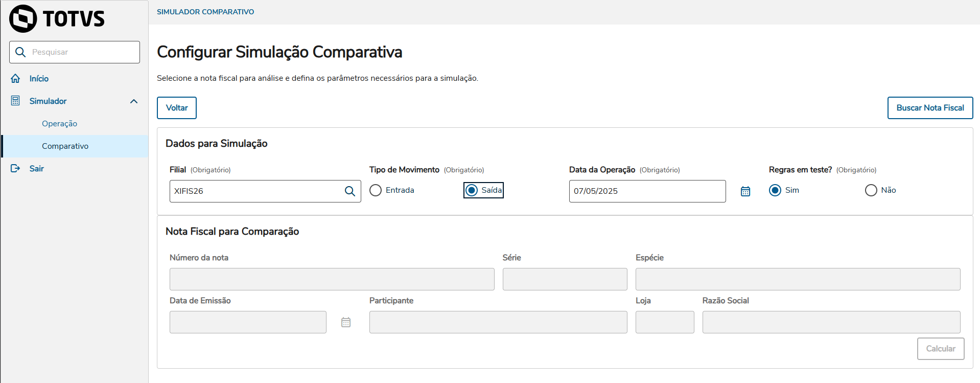This screenshot has height=383, width=980.
Task: Select the Saída radio option
Action: point(472,190)
